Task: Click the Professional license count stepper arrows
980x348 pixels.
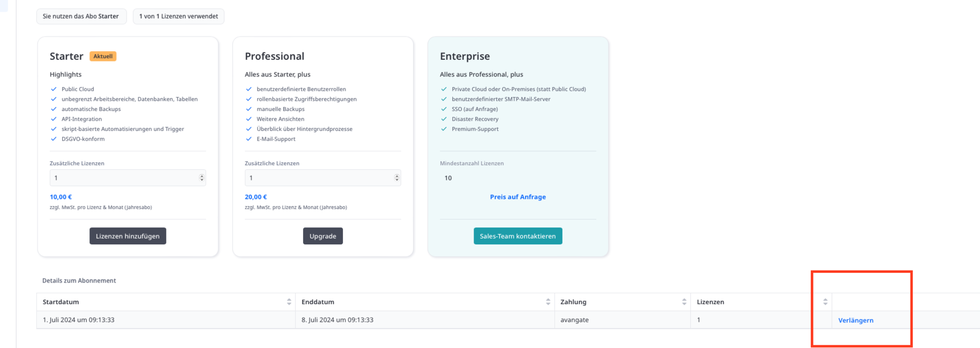Action: (x=397, y=178)
